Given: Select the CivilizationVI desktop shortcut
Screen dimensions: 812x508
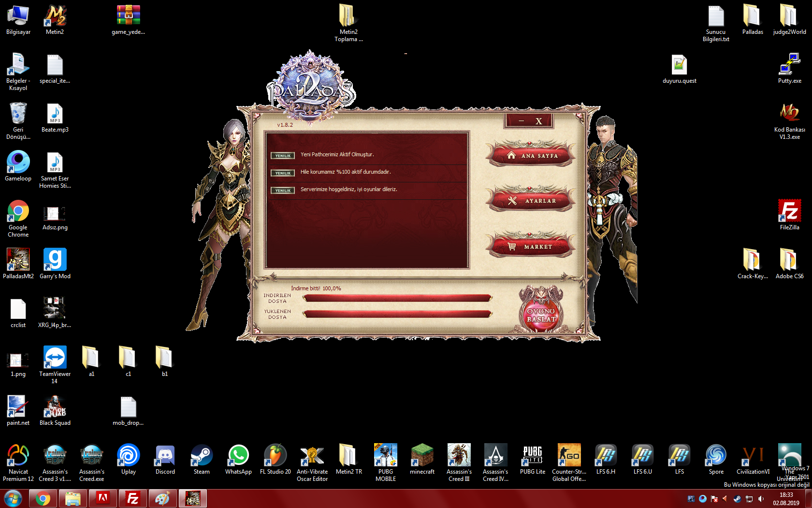Looking at the screenshot, I should (x=753, y=460).
